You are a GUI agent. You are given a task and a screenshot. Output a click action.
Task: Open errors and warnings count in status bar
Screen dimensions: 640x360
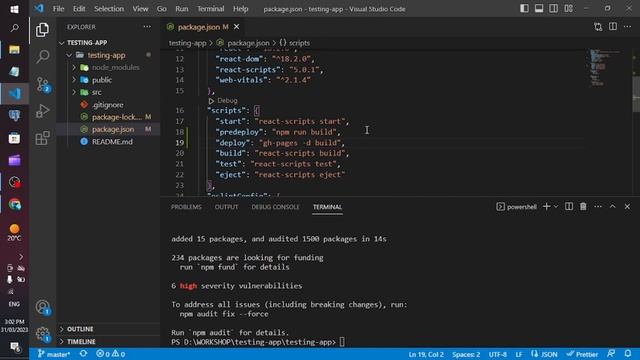click(111, 354)
